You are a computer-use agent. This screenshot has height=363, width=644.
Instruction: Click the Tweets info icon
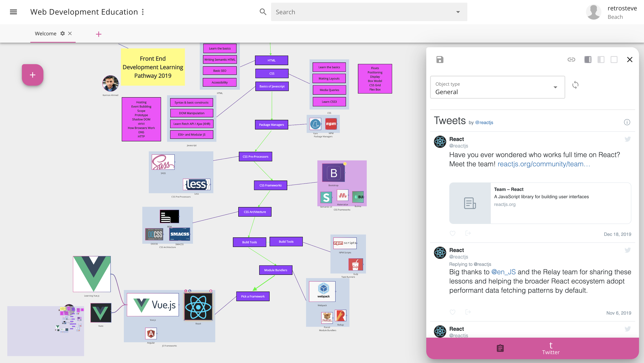pyautogui.click(x=627, y=122)
